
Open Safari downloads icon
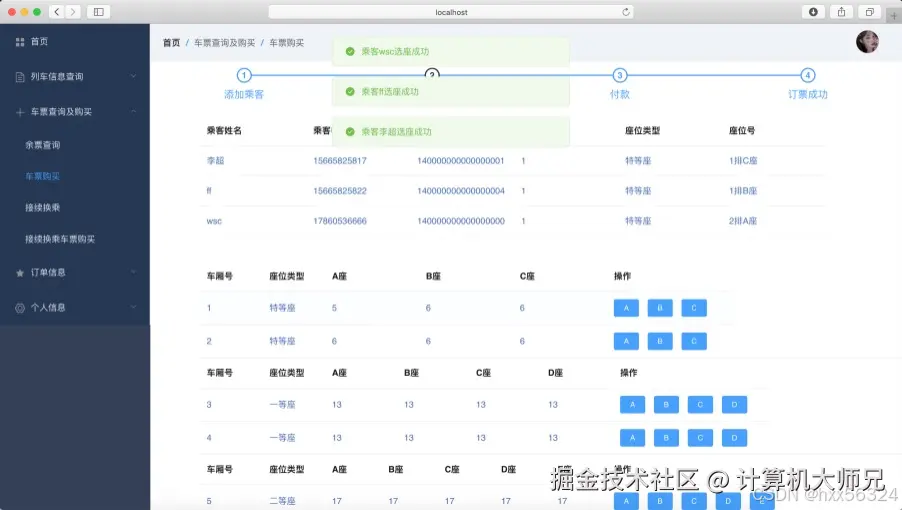point(813,11)
